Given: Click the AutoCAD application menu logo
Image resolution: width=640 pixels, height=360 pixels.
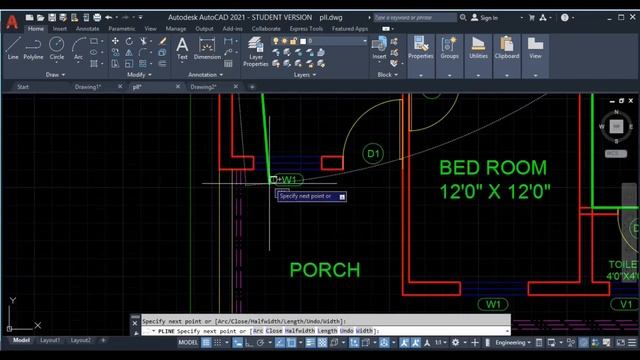Looking at the screenshot, I should click(12, 22).
